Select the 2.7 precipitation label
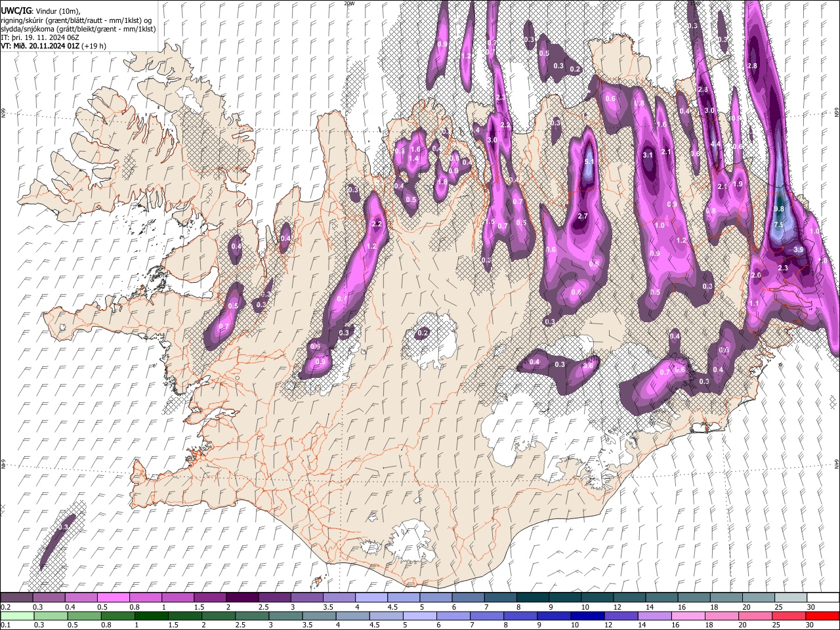The image size is (840, 630). [582, 217]
